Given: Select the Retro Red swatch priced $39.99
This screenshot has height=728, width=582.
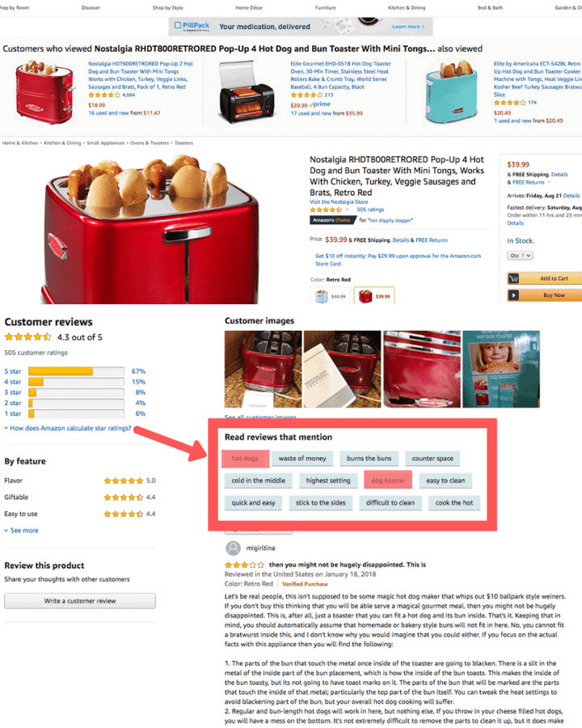Looking at the screenshot, I should coord(374,296).
